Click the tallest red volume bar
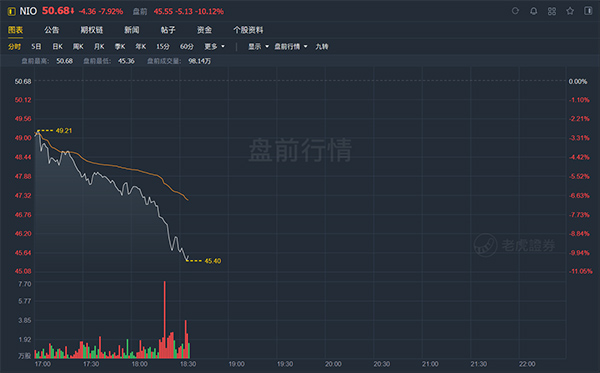 (165, 320)
